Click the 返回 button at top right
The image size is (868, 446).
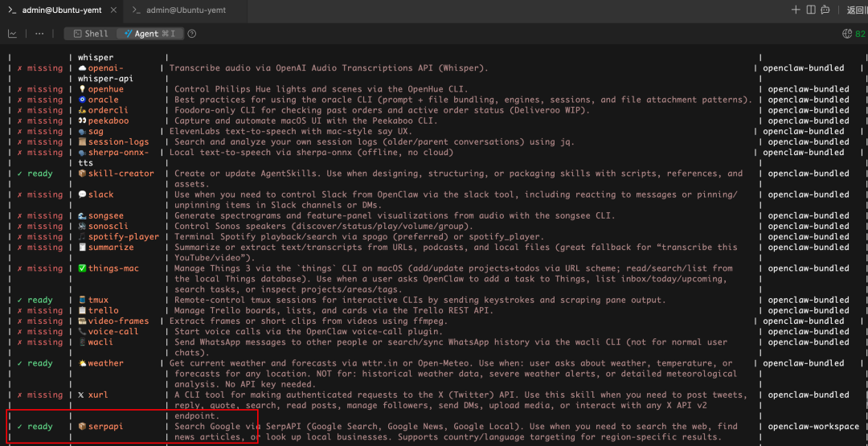click(x=856, y=10)
